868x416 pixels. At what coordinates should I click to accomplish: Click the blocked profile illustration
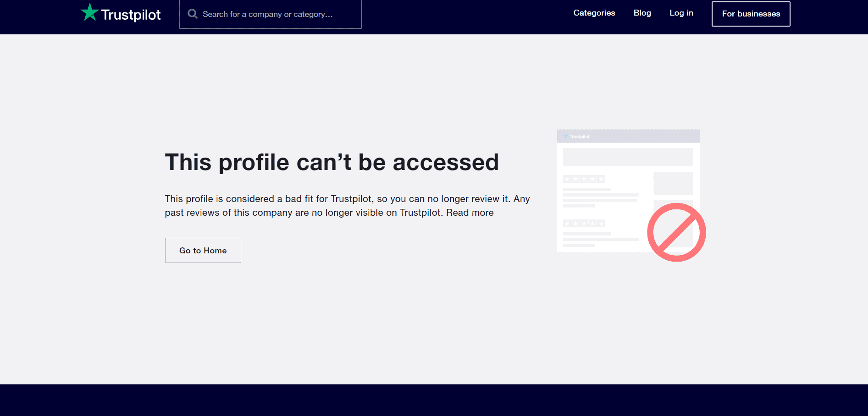(x=631, y=196)
